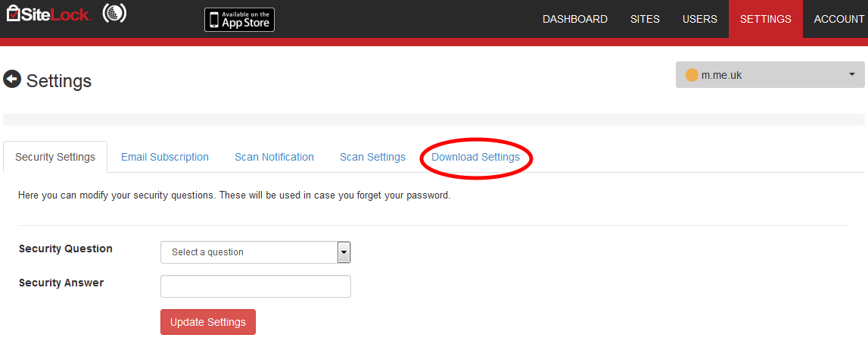
Task: Open the USERS navigation item
Action: tap(700, 19)
